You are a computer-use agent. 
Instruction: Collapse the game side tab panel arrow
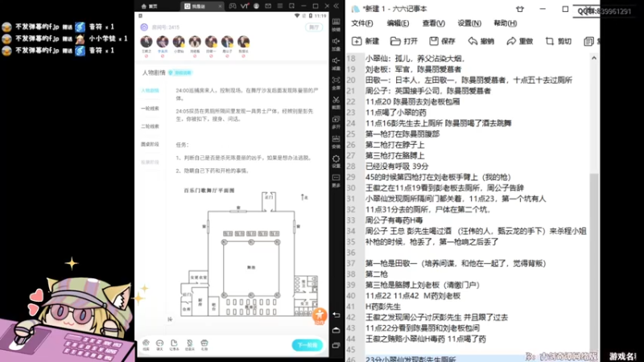click(x=170, y=319)
